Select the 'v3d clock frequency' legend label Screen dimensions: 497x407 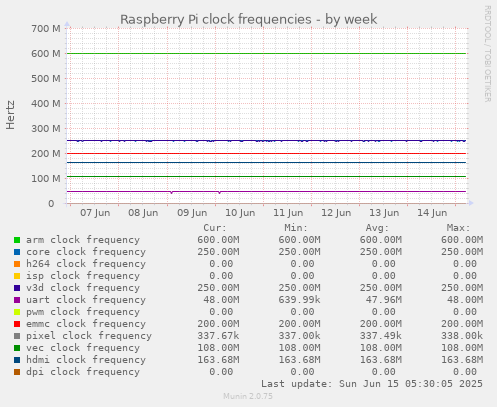(x=83, y=288)
